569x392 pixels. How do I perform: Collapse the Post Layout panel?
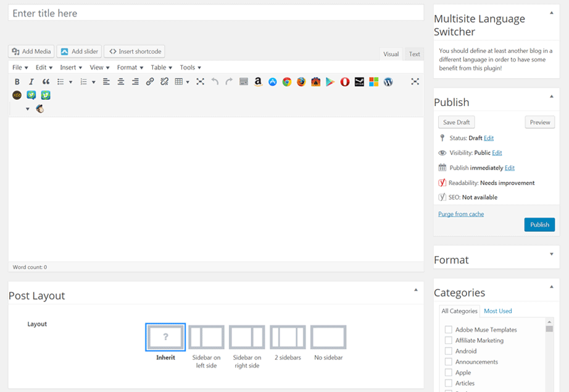[x=416, y=290]
